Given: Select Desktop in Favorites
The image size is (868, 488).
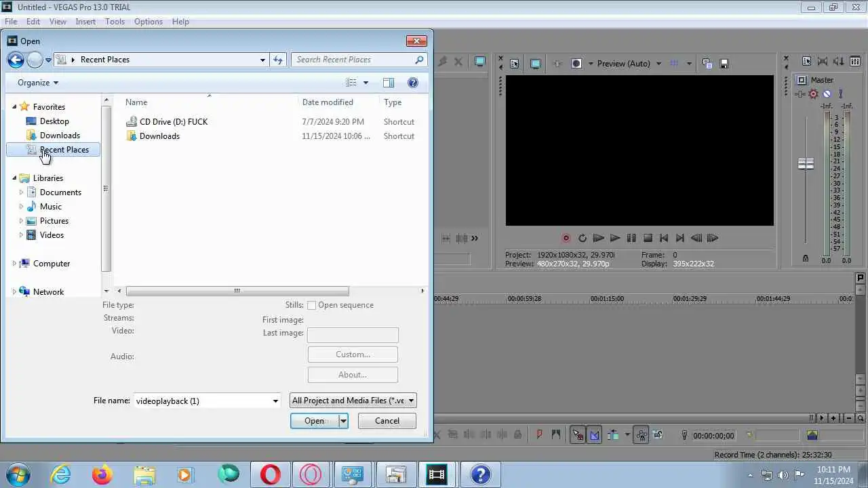Looking at the screenshot, I should click(x=54, y=121).
